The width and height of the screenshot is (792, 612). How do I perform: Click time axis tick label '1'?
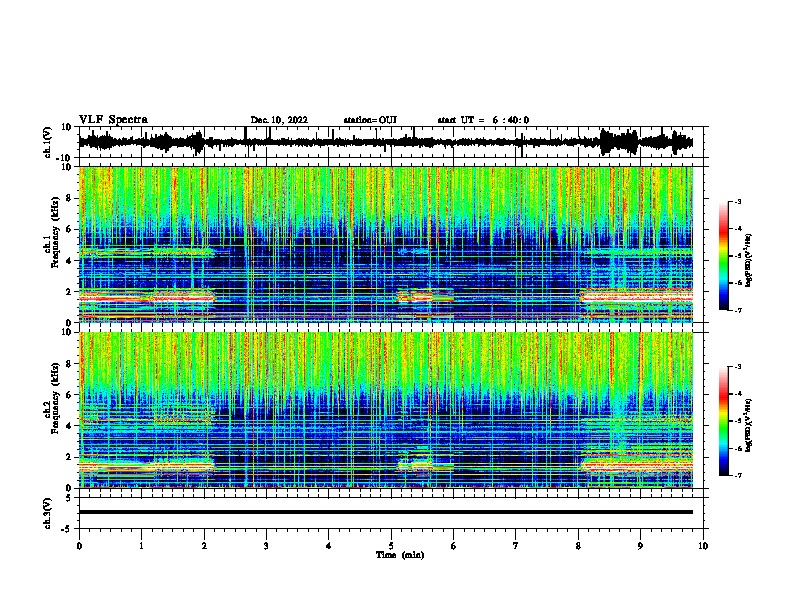tap(141, 546)
